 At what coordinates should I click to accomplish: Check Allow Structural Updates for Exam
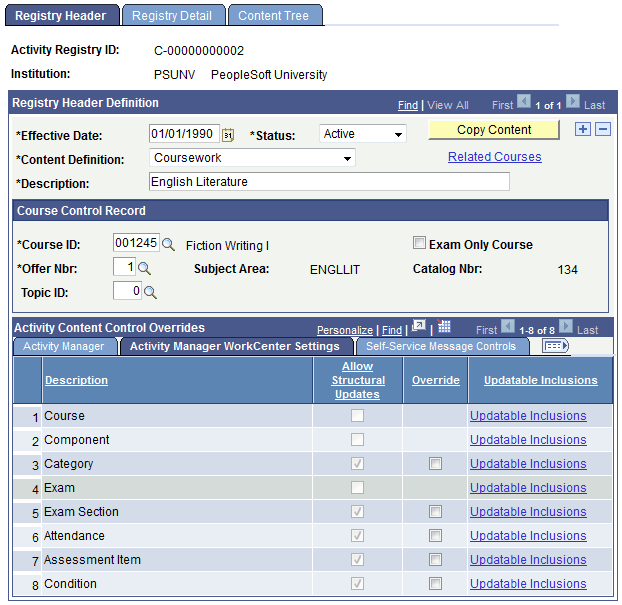click(357, 488)
